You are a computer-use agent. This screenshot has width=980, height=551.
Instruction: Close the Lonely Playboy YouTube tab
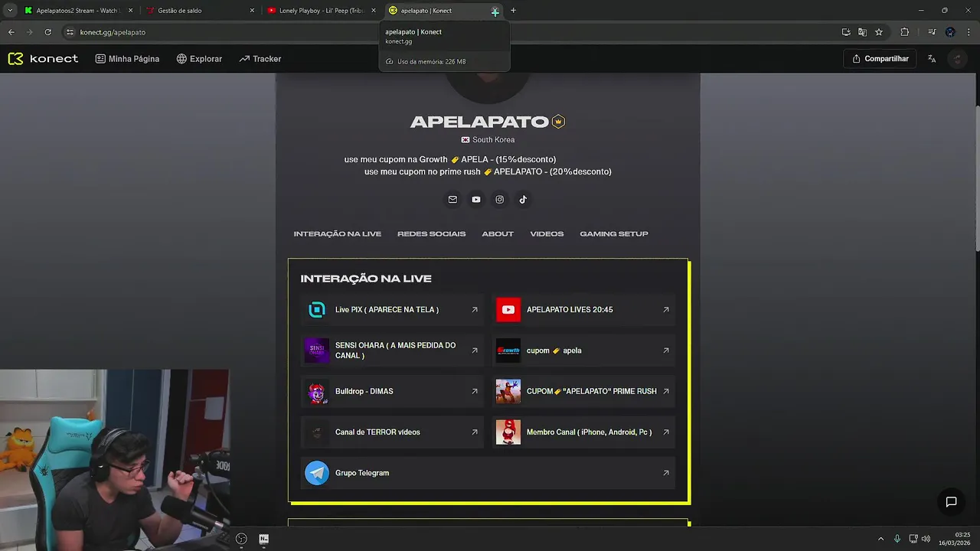click(x=373, y=11)
